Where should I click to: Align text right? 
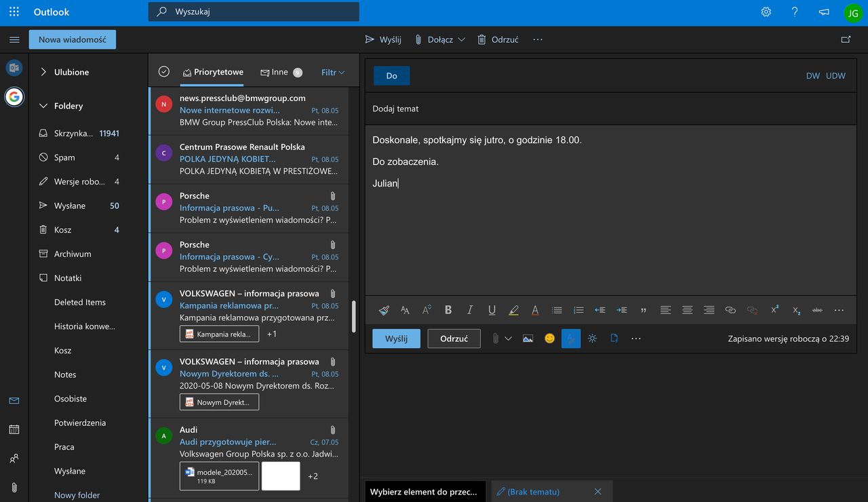coord(709,310)
